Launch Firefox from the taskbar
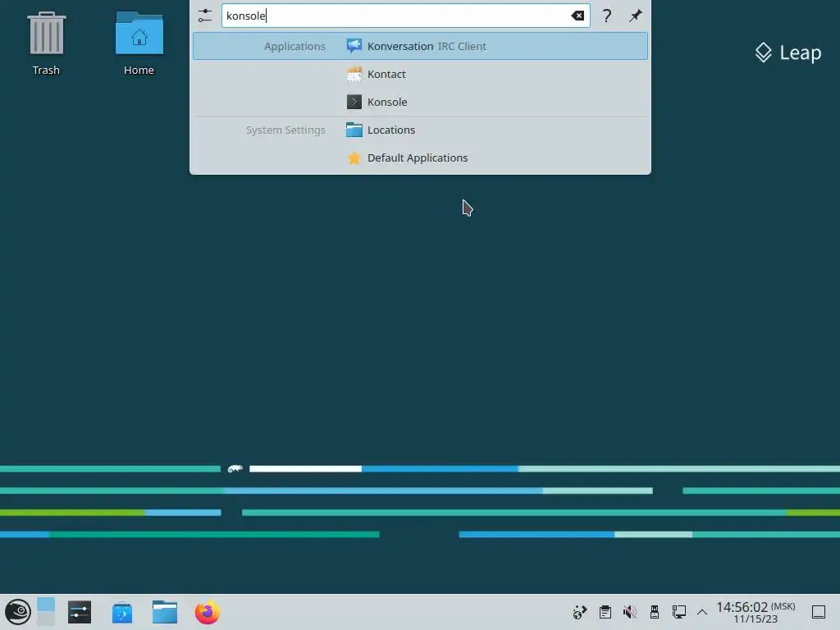 [x=208, y=612]
